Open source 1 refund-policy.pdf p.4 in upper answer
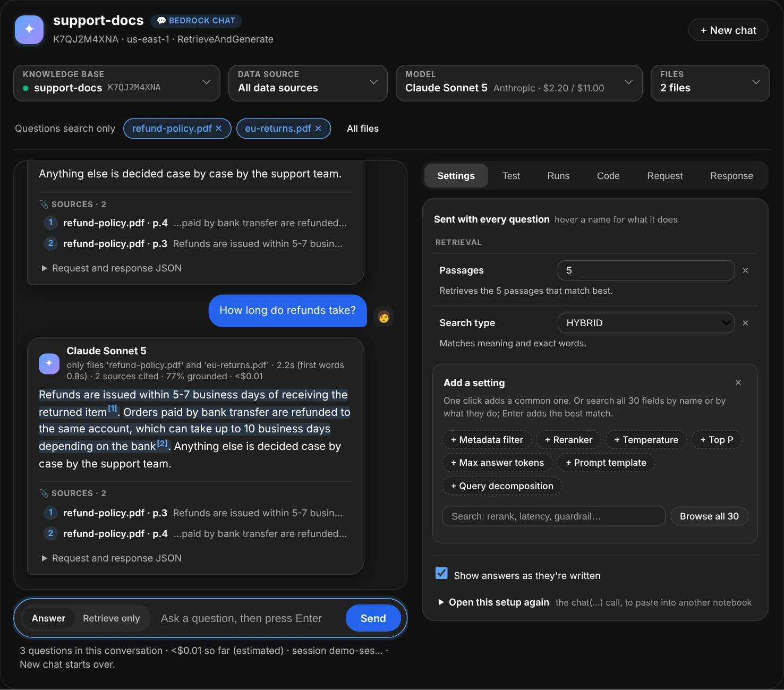 (x=194, y=223)
